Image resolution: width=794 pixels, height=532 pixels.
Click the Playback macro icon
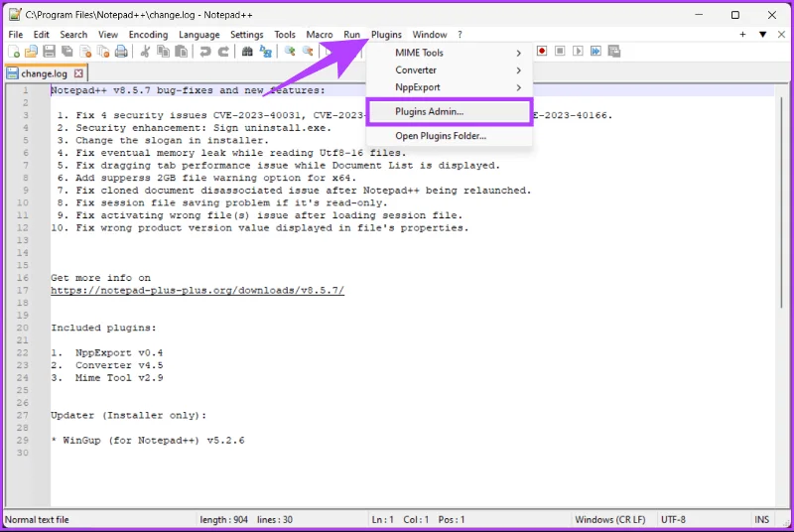578,52
